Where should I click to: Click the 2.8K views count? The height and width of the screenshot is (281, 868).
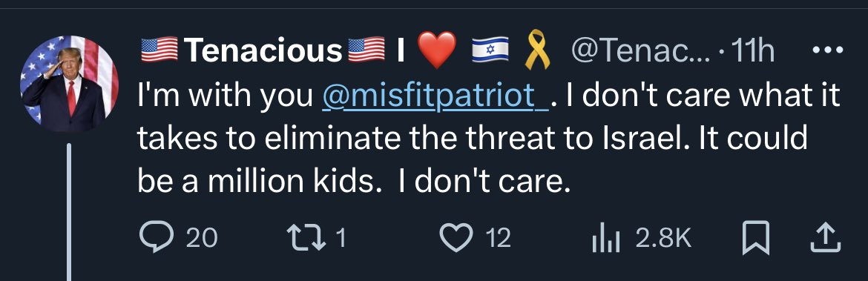pyautogui.click(x=664, y=239)
